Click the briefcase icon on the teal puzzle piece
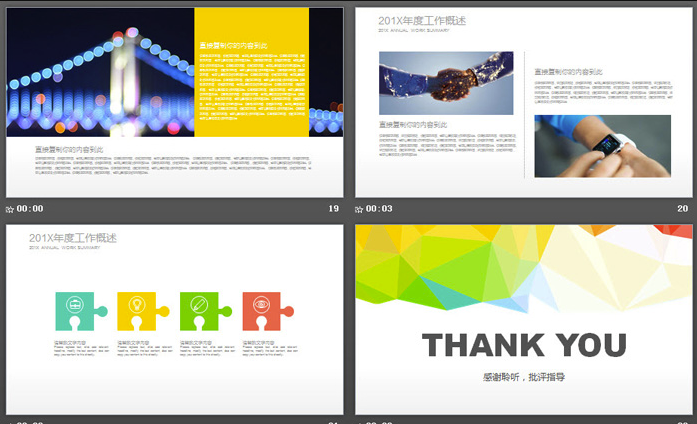The width and height of the screenshot is (697, 424). coord(75,303)
